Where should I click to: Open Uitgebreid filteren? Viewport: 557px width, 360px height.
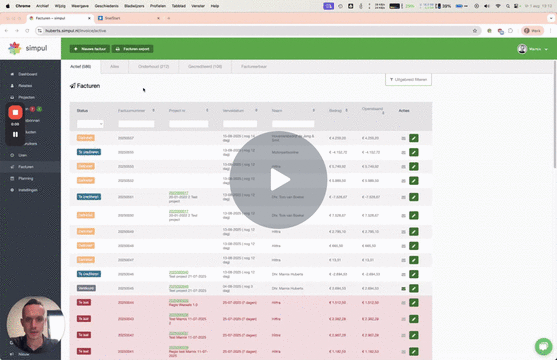[409, 80]
